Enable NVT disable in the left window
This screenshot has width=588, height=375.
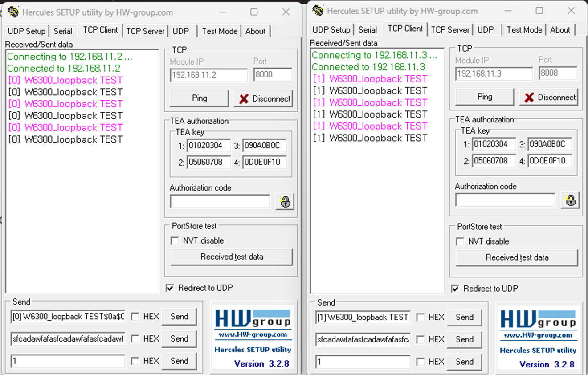[x=175, y=240]
